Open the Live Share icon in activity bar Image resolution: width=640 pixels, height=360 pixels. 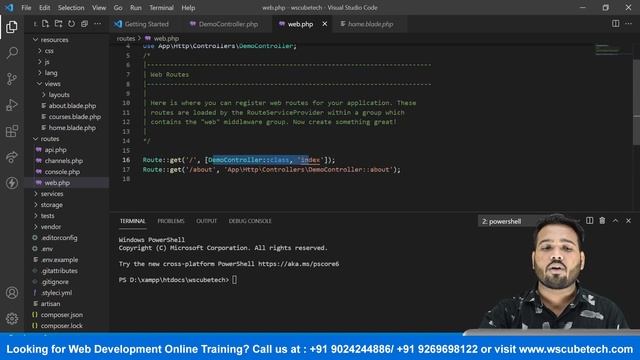(x=12, y=157)
